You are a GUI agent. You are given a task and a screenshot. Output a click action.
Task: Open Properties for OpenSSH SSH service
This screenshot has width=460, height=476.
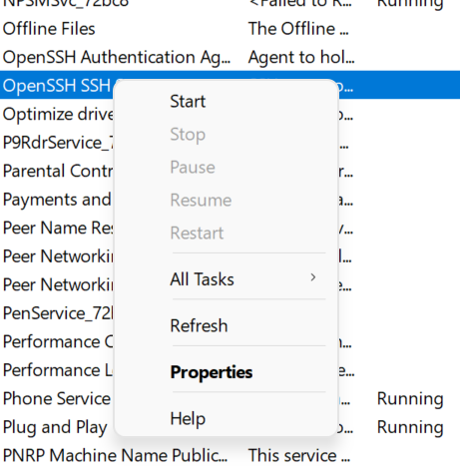point(212,372)
